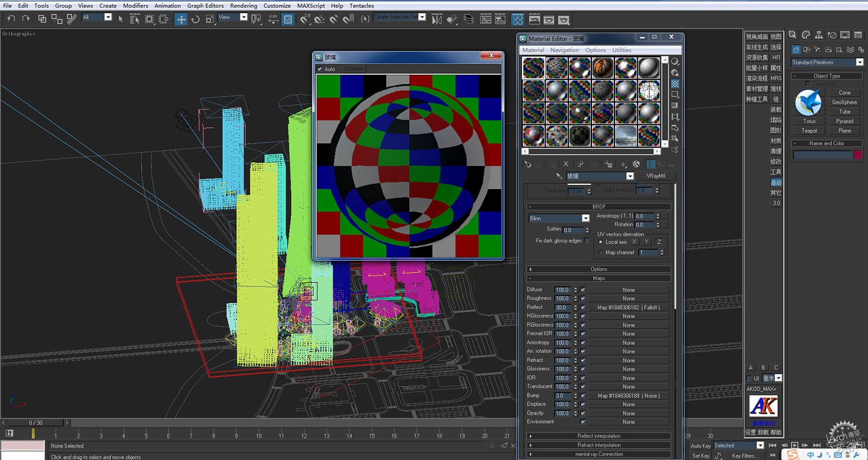
Task: Select Map channel radio button
Action: (x=601, y=252)
